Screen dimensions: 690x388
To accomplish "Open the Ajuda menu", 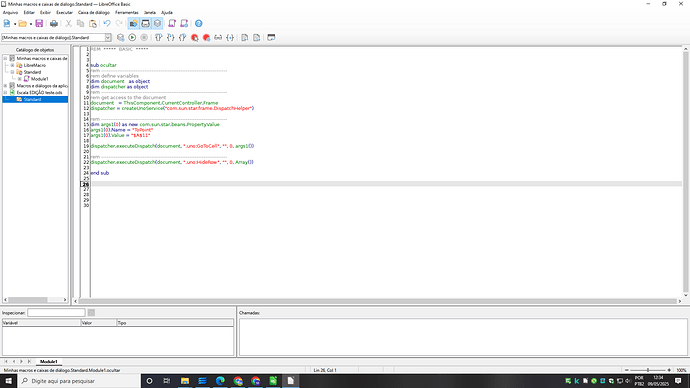I will (x=167, y=12).
